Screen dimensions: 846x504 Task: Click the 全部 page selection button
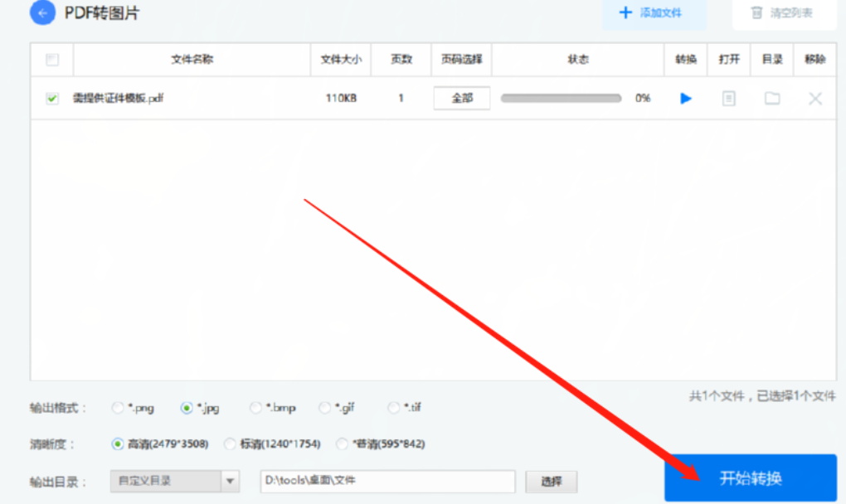coord(462,98)
